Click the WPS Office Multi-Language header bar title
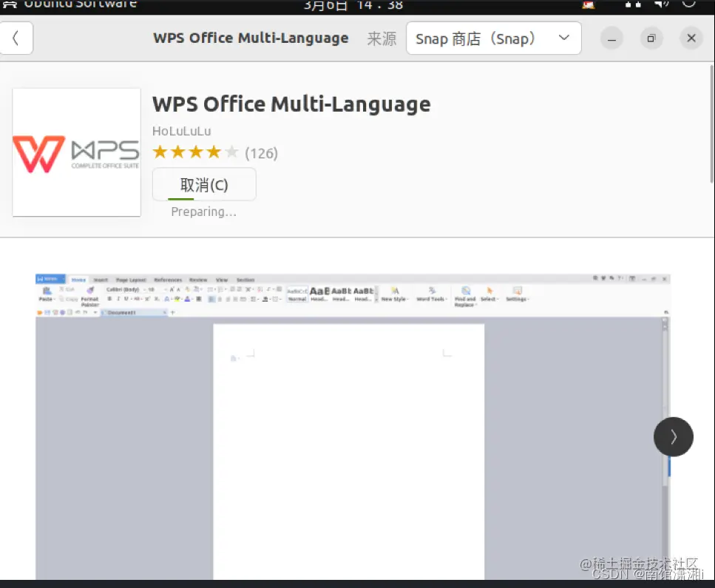The width and height of the screenshot is (715, 588). pyautogui.click(x=251, y=38)
